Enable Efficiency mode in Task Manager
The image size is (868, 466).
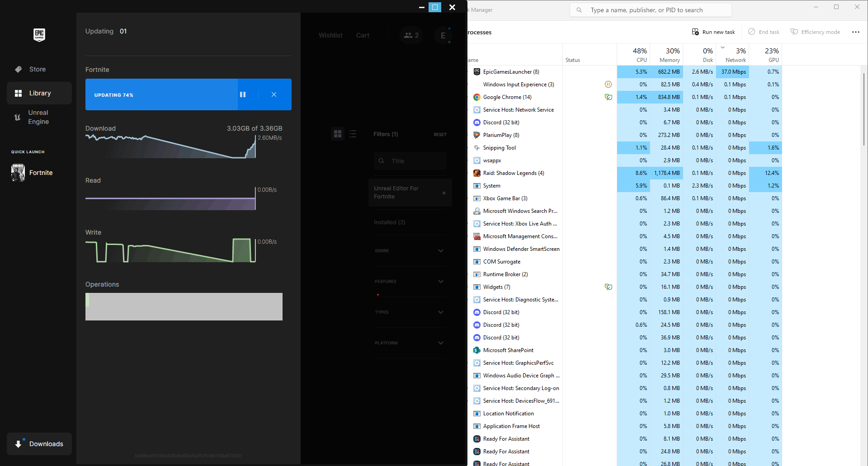click(x=815, y=32)
